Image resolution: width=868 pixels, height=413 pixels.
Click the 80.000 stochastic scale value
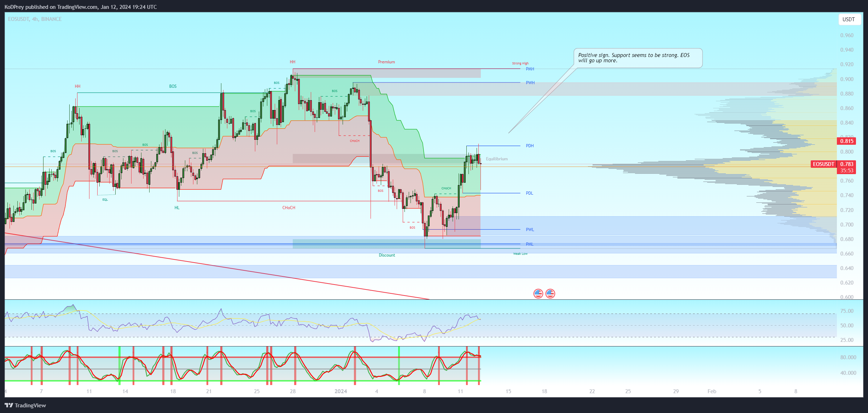point(848,357)
